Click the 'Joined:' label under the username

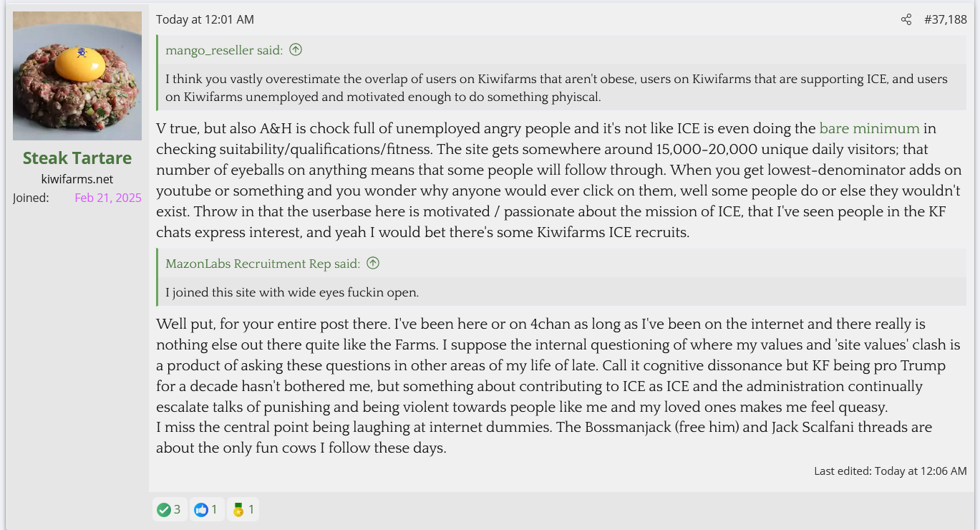point(31,198)
